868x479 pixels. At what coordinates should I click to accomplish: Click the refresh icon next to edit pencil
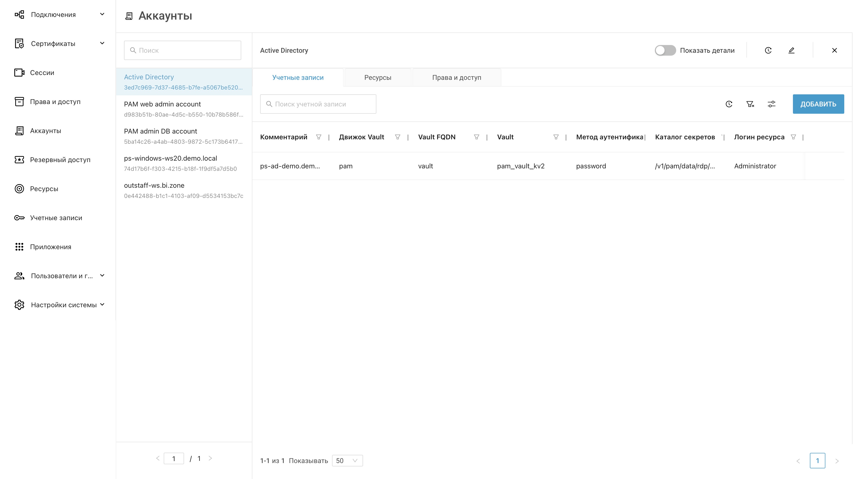point(768,51)
